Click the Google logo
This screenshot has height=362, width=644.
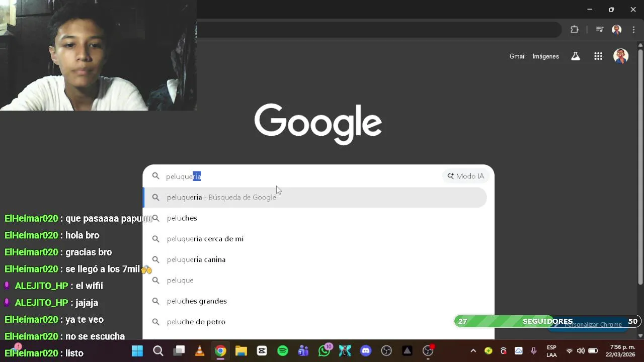click(x=318, y=124)
